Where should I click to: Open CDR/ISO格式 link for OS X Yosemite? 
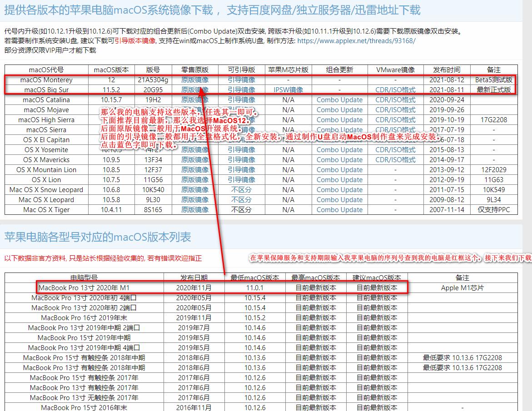(x=395, y=149)
